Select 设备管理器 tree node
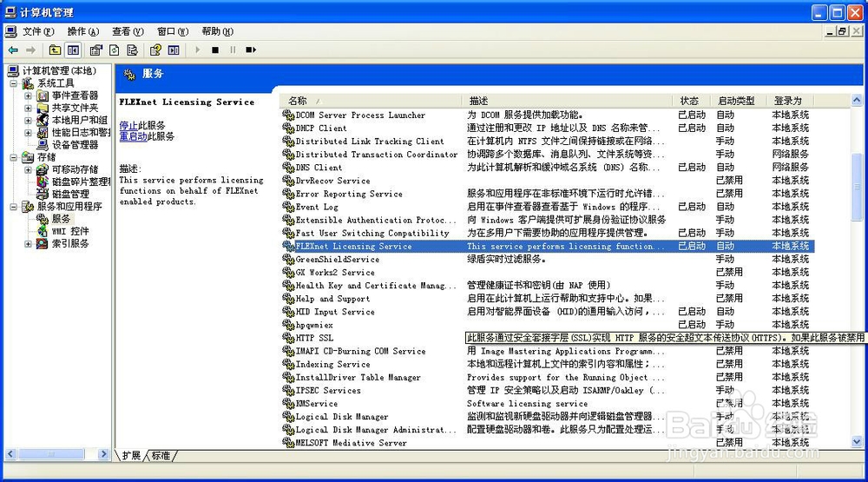 tap(76, 144)
